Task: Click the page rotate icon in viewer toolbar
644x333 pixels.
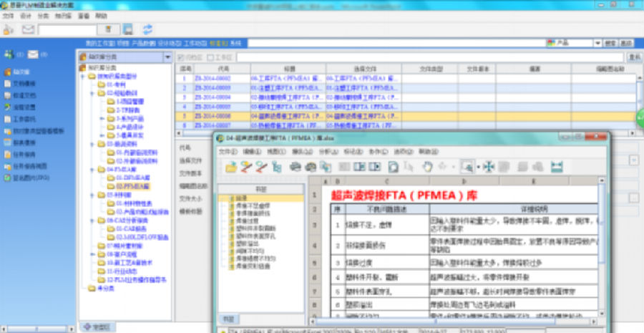Action: pyautogui.click(x=394, y=166)
